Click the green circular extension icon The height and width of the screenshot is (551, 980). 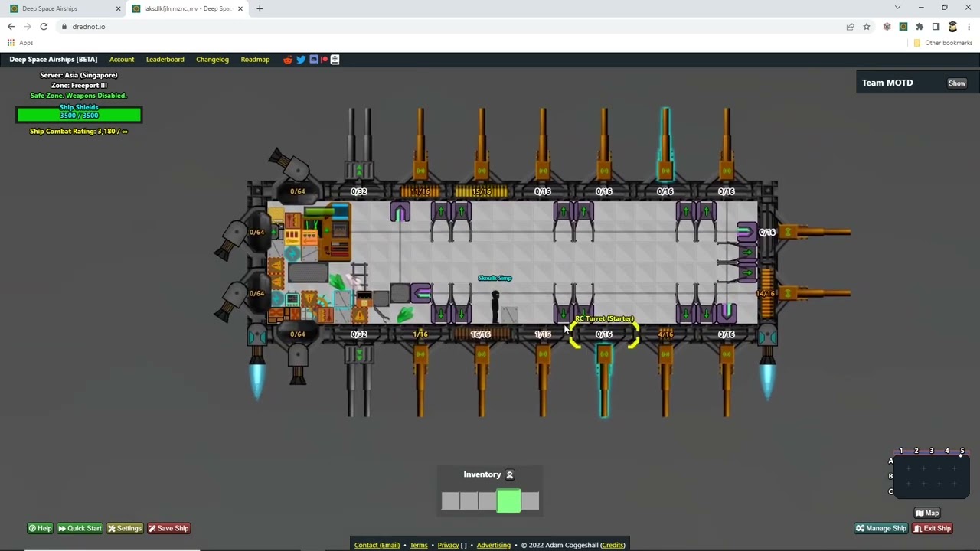pyautogui.click(x=903, y=27)
